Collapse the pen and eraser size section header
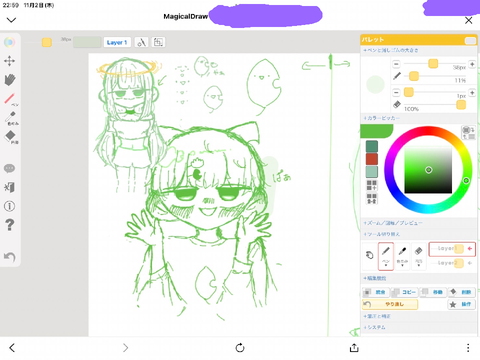The height and width of the screenshot is (360, 480). [x=419, y=50]
